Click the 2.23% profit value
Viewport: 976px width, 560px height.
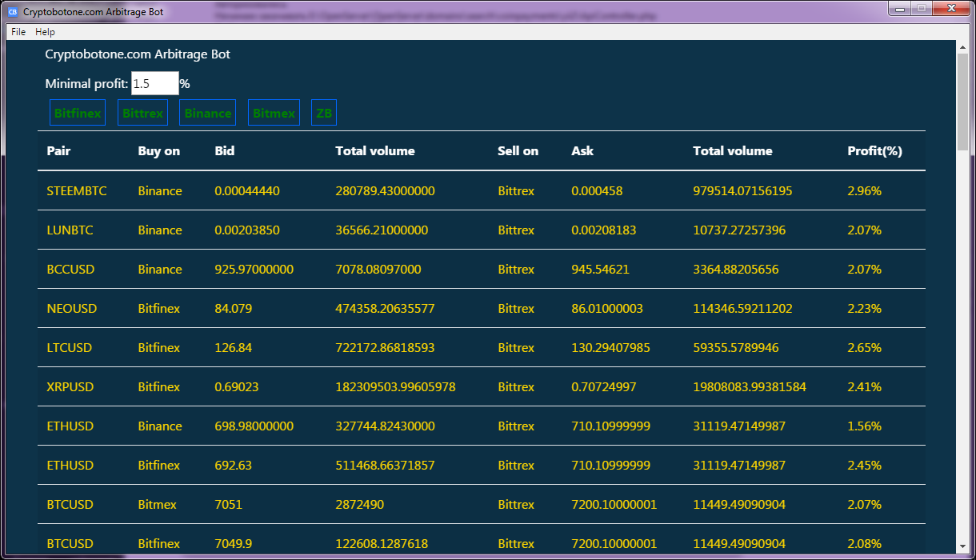(x=865, y=309)
